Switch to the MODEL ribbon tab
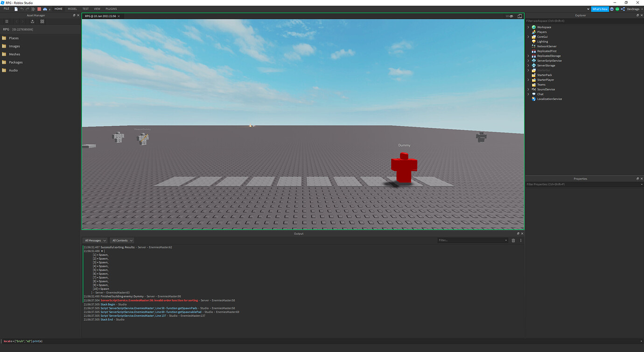Viewport: 644px width, 352px height. pos(72,8)
